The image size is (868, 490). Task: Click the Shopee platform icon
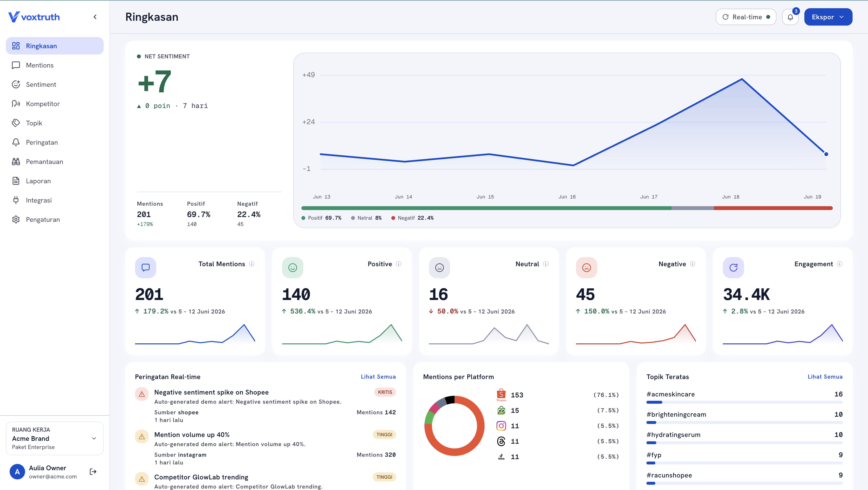click(501, 395)
